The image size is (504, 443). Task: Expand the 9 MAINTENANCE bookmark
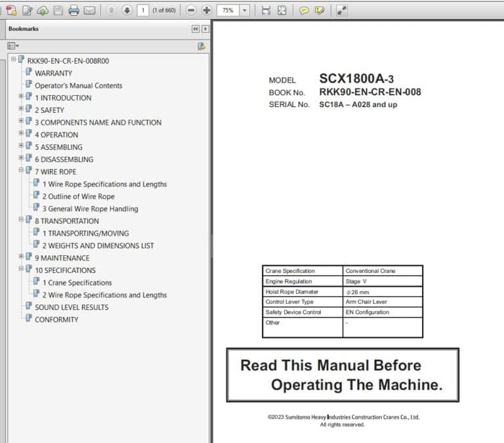21,257
